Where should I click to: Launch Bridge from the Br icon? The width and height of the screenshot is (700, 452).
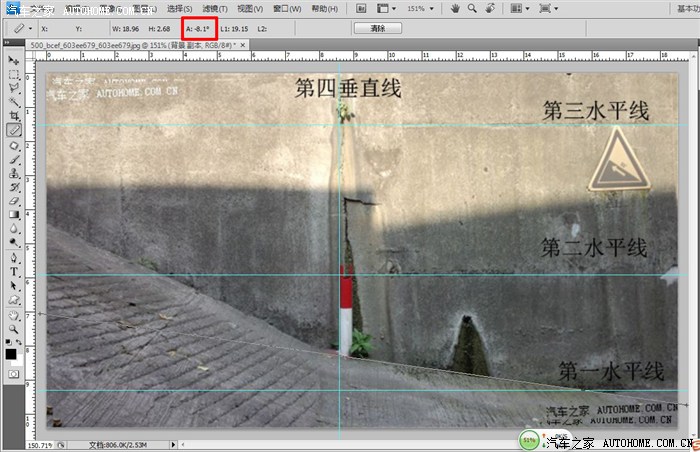(x=361, y=8)
